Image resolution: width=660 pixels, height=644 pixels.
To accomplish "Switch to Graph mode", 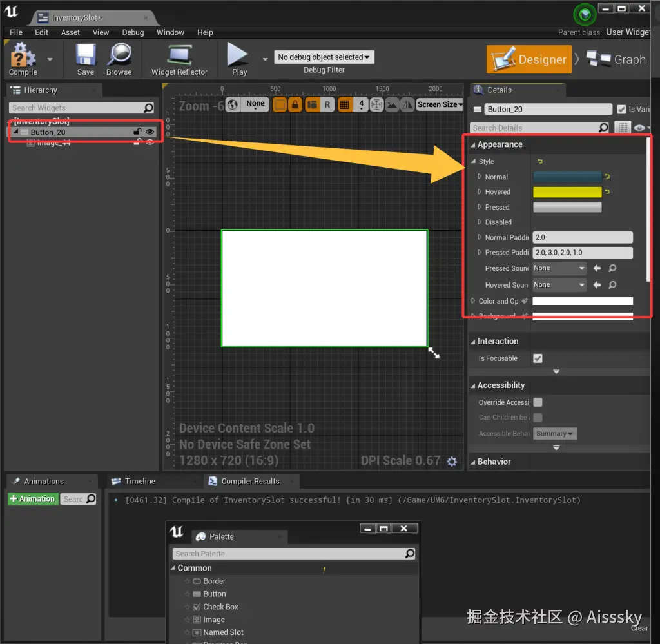I will [616, 59].
